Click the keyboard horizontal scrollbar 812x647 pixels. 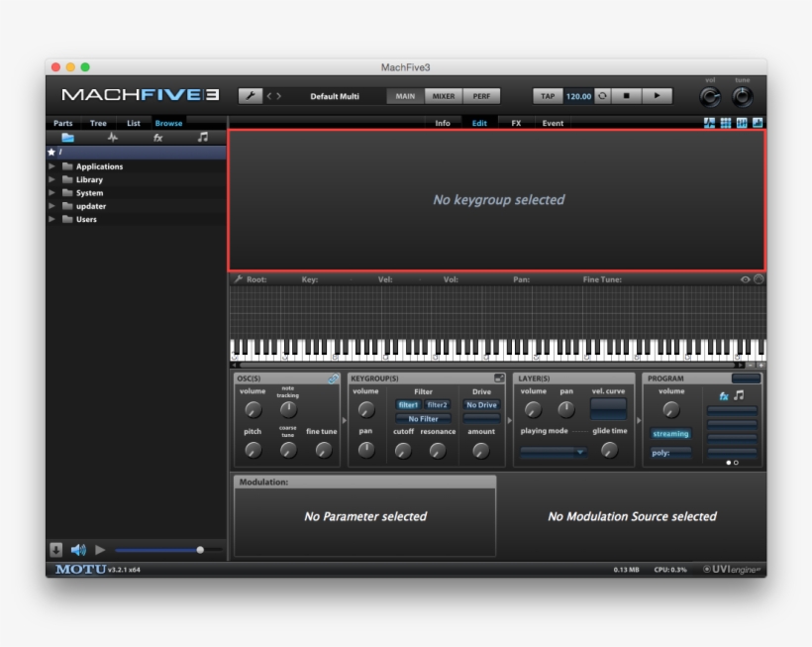pos(487,366)
